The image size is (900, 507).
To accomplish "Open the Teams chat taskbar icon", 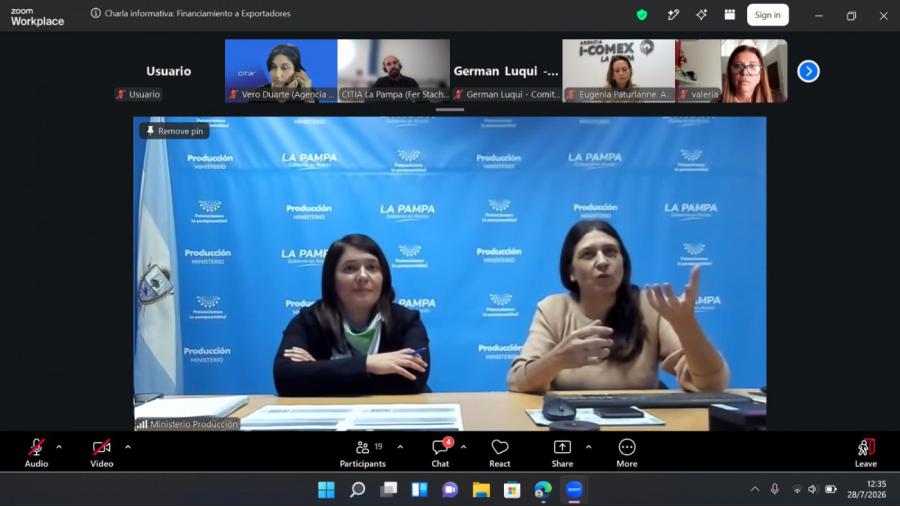I will tap(450, 490).
